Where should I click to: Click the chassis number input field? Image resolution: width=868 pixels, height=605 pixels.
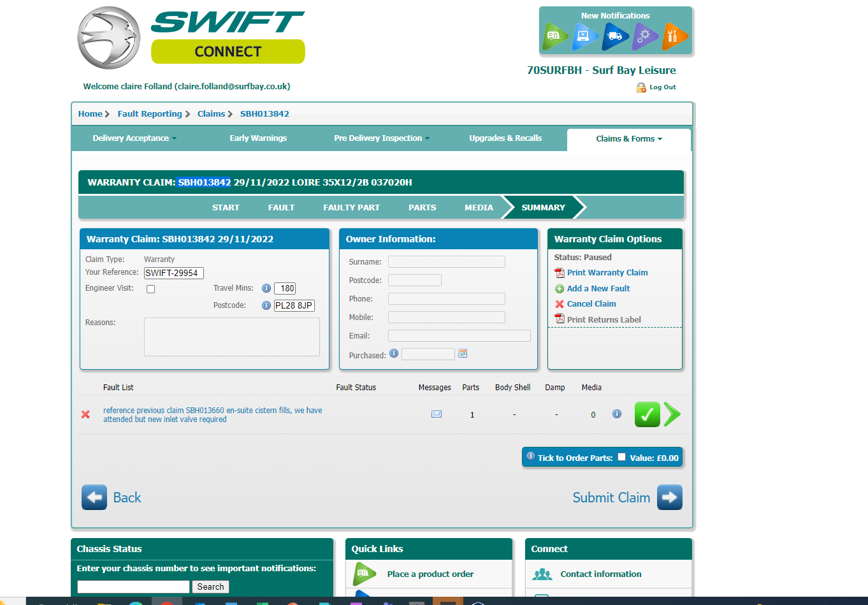[133, 587]
